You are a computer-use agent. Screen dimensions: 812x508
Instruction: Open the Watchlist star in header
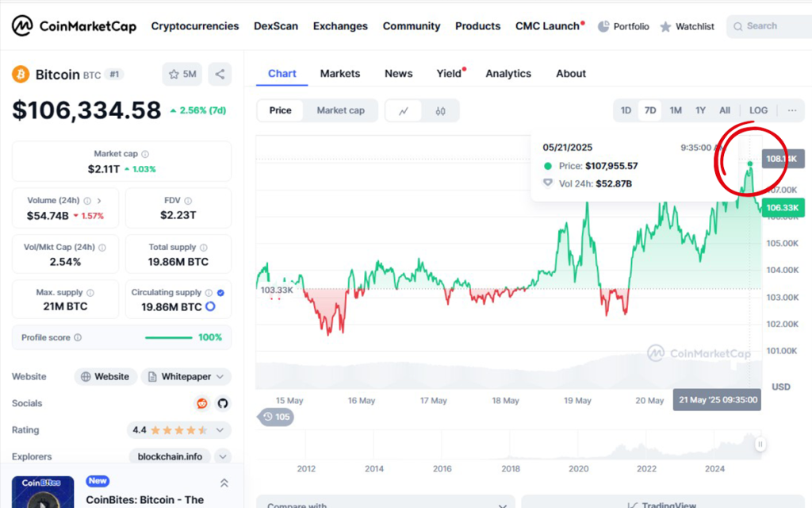[665, 26]
